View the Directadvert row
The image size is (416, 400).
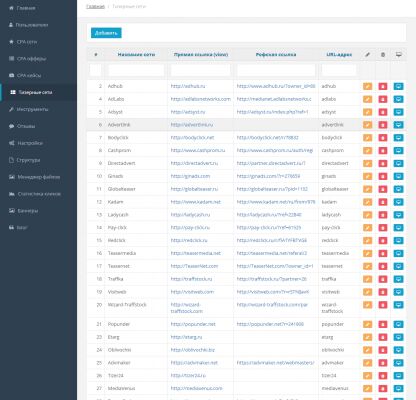coord(398,163)
